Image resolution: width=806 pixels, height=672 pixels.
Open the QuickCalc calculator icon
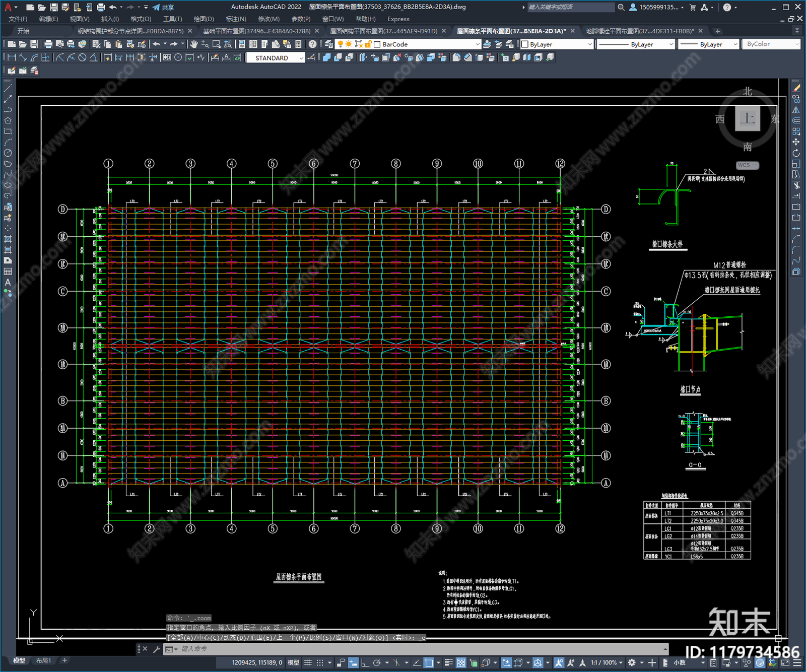[x=298, y=44]
